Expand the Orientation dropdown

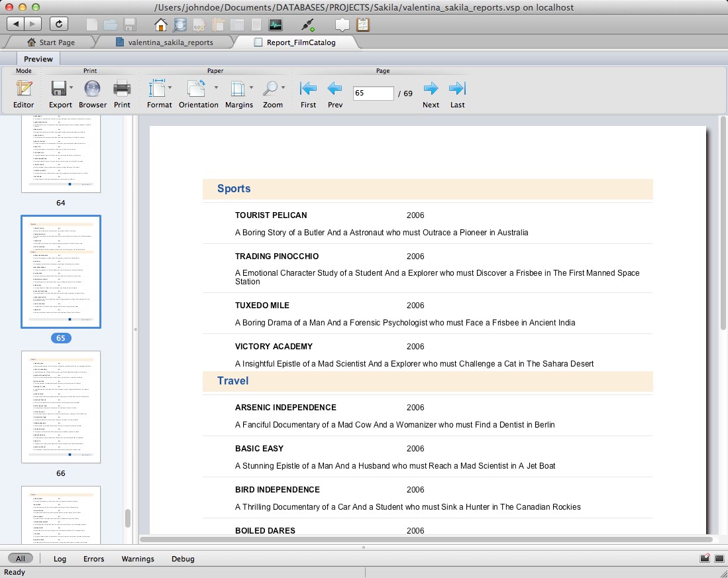point(216,88)
